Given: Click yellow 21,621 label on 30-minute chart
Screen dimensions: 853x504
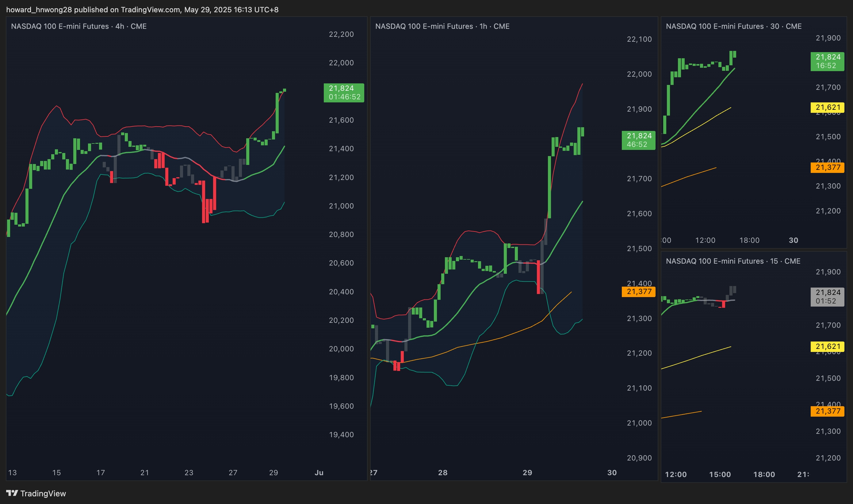Looking at the screenshot, I should (827, 107).
